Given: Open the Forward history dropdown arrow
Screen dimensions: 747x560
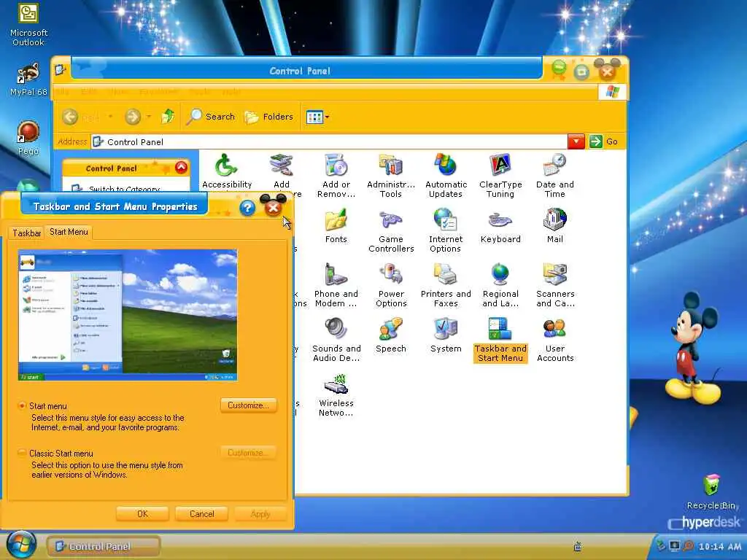Looking at the screenshot, I should pos(149,116).
